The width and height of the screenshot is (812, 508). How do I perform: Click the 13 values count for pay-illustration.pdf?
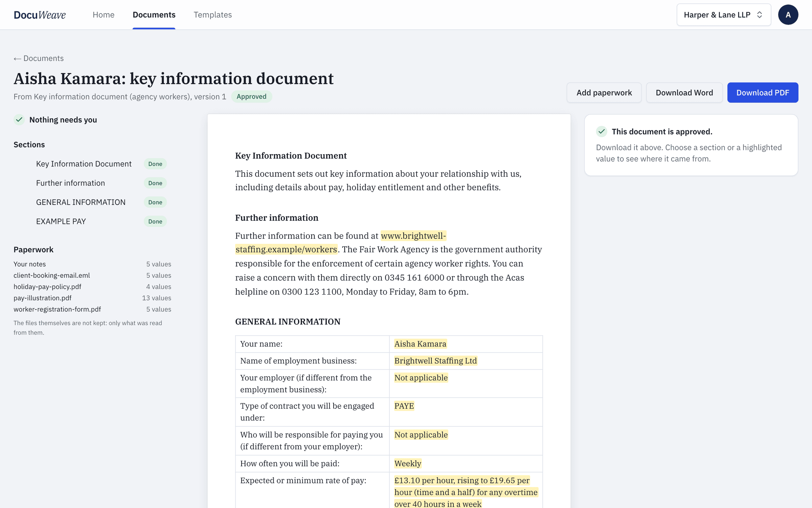click(157, 298)
